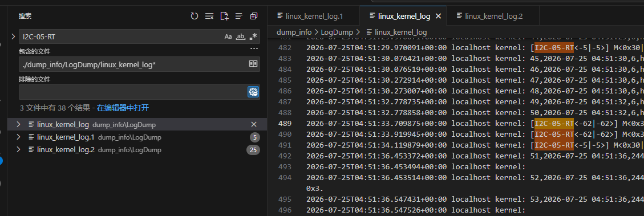Click dump_info in breadcrumb
Screen dimensions: 644x216
tap(294, 31)
